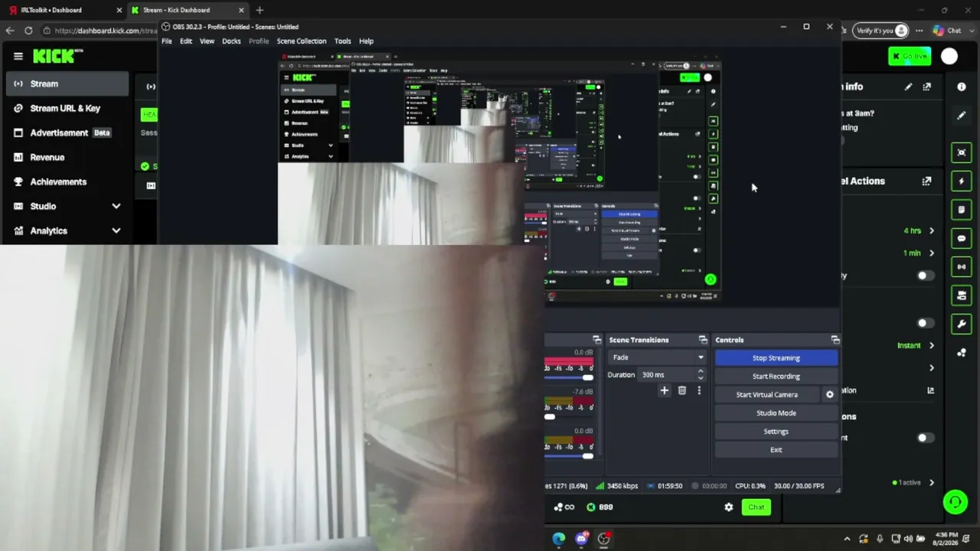Show hidden system tray icons
This screenshot has width=980, height=551.
847,539
